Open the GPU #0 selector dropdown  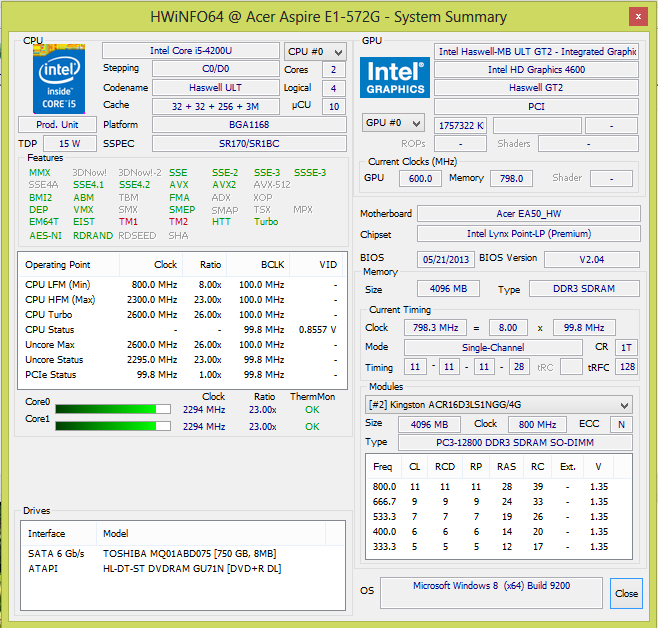[x=393, y=123]
